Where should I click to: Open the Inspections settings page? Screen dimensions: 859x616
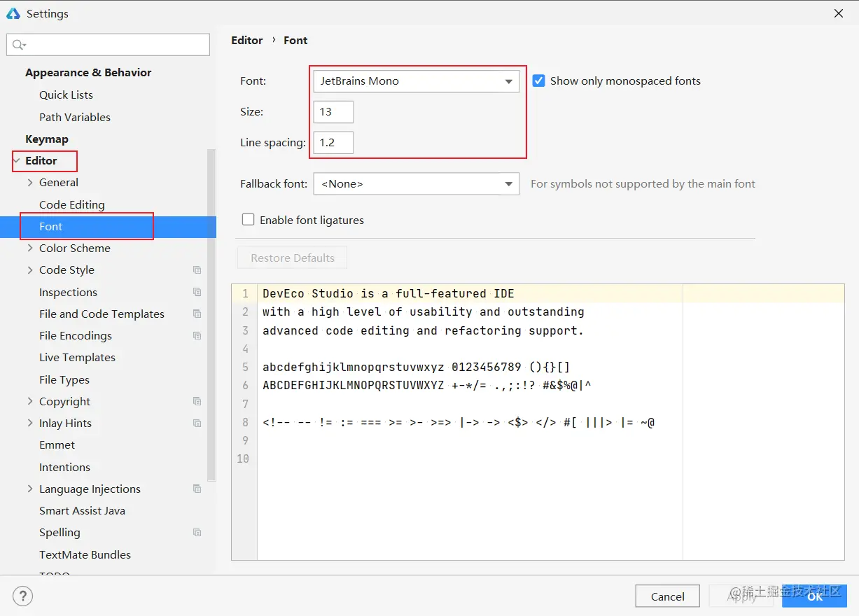pos(68,292)
